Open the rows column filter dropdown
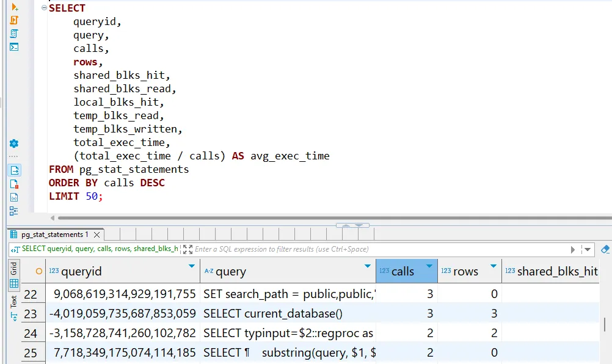The height and width of the screenshot is (364, 612). (494, 266)
